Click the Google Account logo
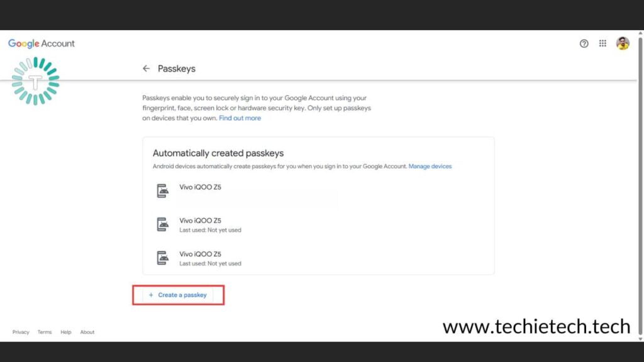Viewport: 644px width, 362px height. 41,43
